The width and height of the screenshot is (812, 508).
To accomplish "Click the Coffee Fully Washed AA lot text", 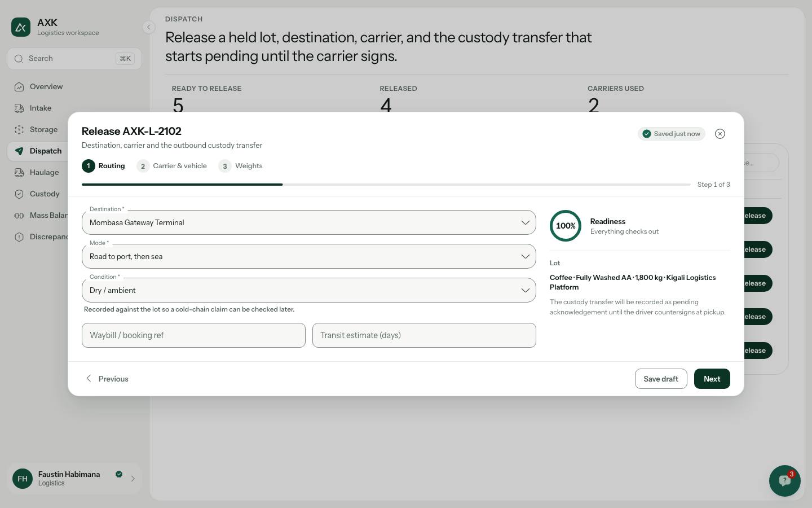I will (633, 282).
